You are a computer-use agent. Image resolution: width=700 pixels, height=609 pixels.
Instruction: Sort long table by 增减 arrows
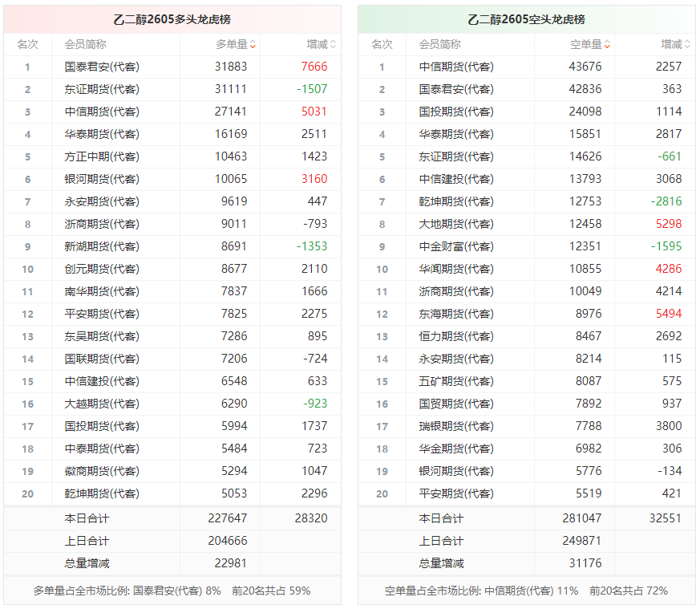point(333,45)
